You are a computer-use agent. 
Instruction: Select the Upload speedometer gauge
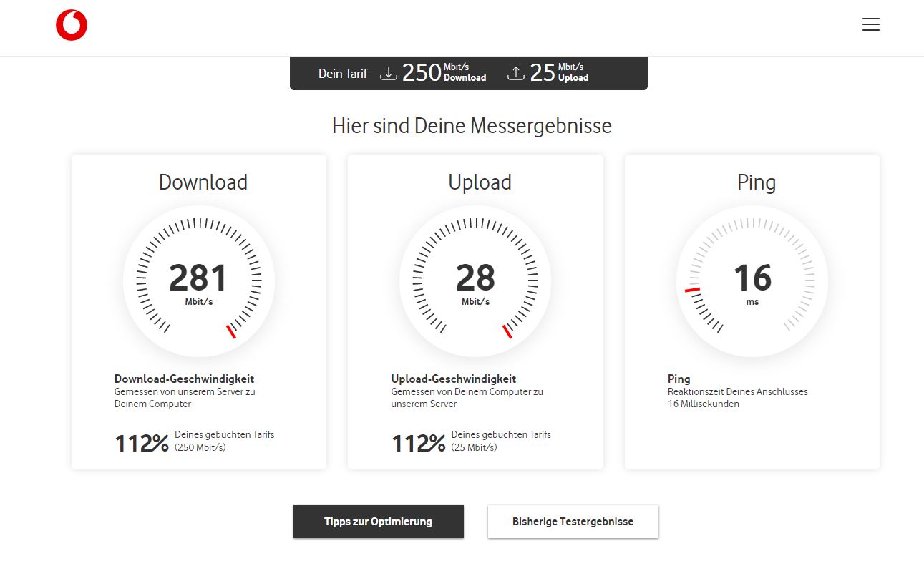[x=475, y=280]
